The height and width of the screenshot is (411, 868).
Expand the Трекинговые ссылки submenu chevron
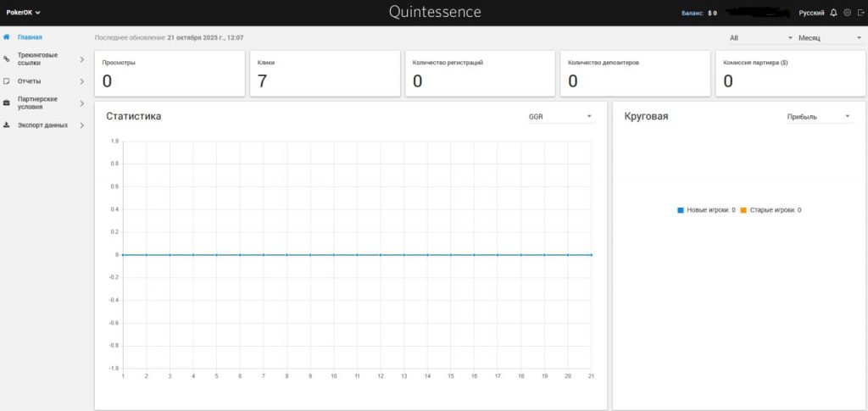pos(81,59)
